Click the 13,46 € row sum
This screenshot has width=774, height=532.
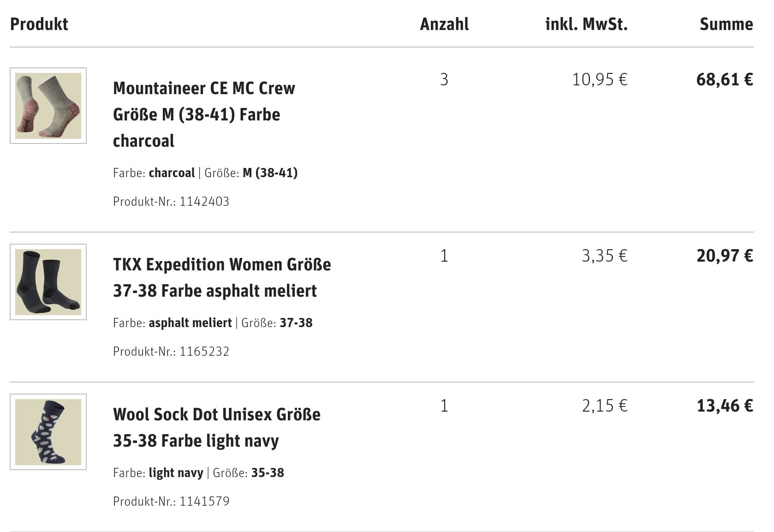tap(725, 405)
